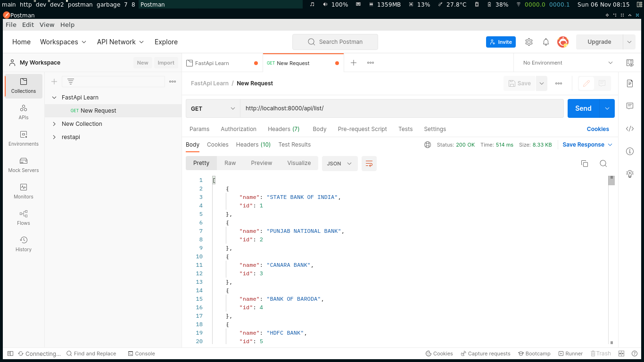Open the Save options dropdown arrow
The width and height of the screenshot is (644, 362).
point(542,83)
